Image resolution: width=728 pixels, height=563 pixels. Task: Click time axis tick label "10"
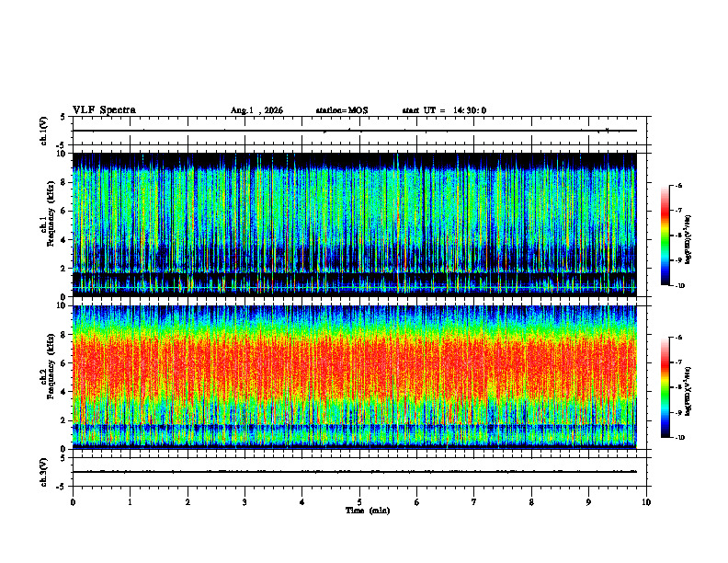tap(646, 502)
